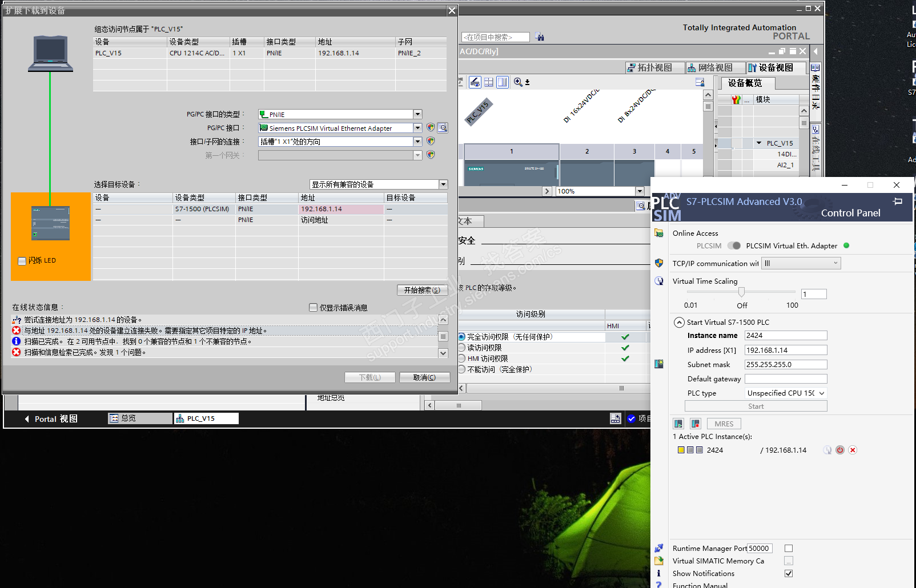Click the save window settings icon in status bar
Image resolution: width=916 pixels, height=588 pixels.
(x=616, y=418)
